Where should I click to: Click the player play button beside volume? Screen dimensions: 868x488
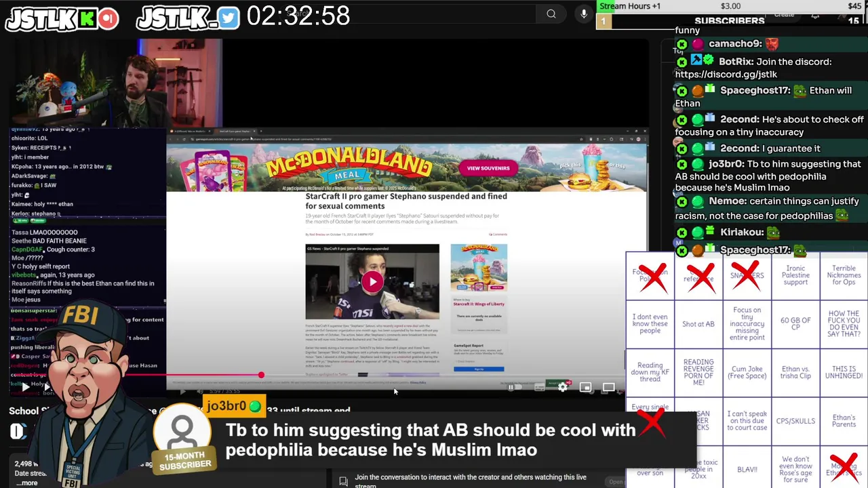click(182, 391)
